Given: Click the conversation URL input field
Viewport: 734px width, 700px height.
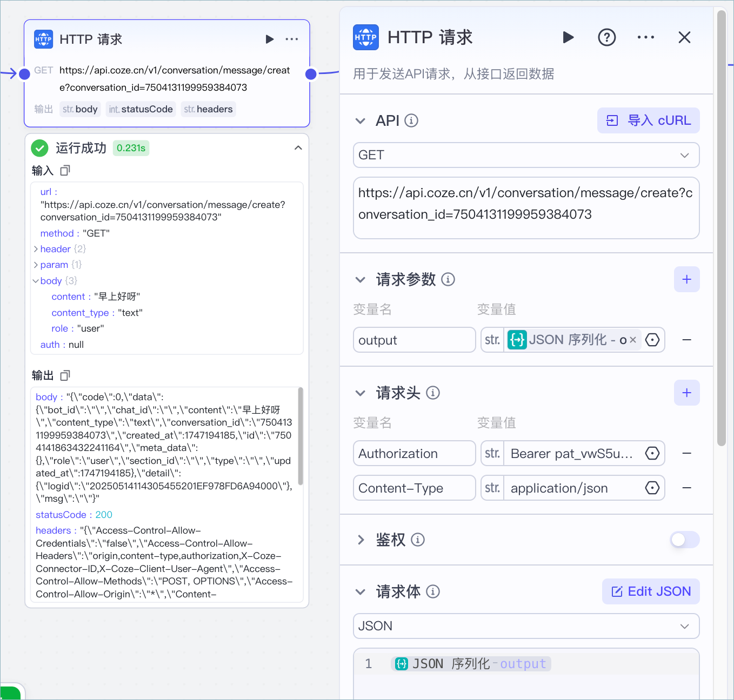Looking at the screenshot, I should pos(526,208).
